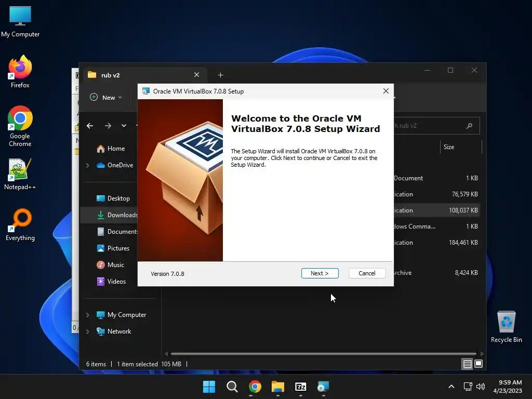Open Notepad++ desktop shortcut

pyautogui.click(x=20, y=174)
